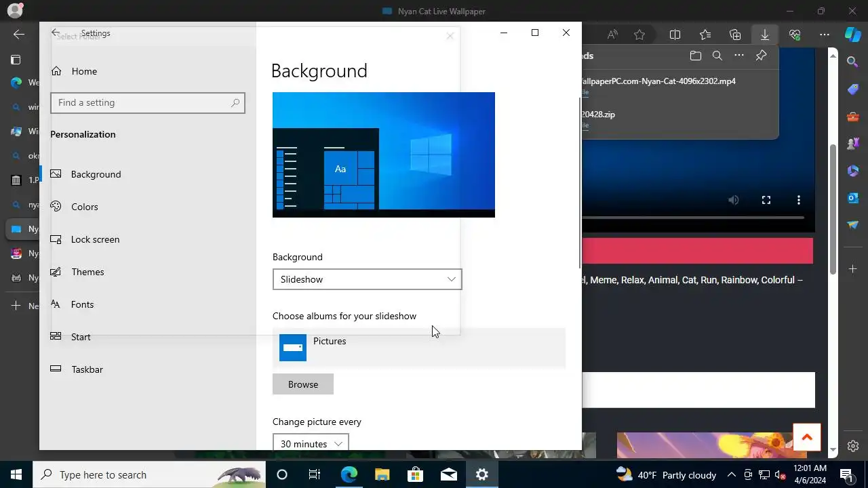Open the Edge sidebar Outlook icon

853,198
